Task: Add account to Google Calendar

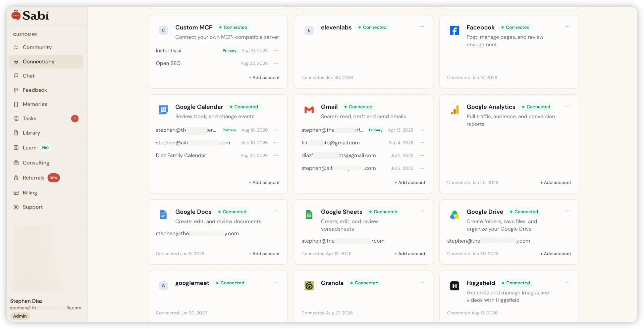Action: click(x=264, y=183)
